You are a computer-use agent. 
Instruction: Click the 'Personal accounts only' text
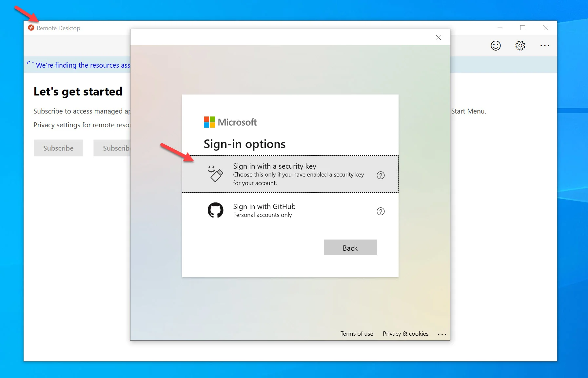point(263,215)
